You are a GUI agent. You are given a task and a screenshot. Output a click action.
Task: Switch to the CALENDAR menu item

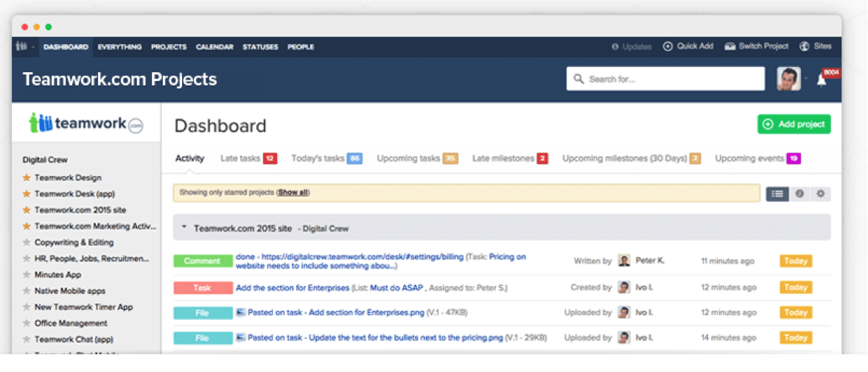(214, 47)
